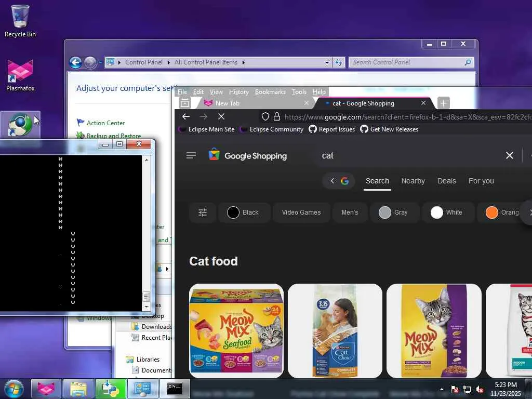Viewport: 532px width, 399px height.
Task: Click Search Control Panel input field
Action: pyautogui.click(x=407, y=62)
